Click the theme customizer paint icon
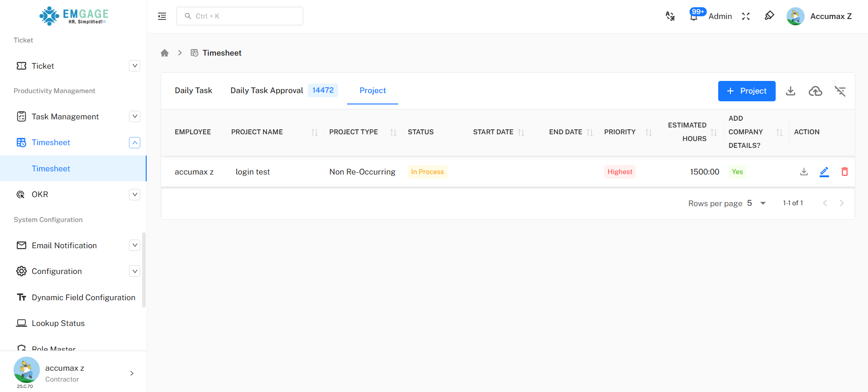 click(x=769, y=16)
